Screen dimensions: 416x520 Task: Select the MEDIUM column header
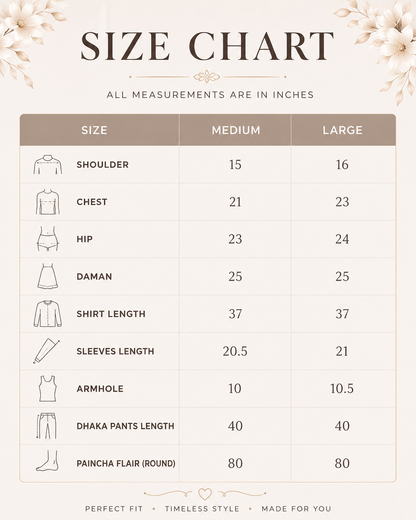(x=236, y=130)
